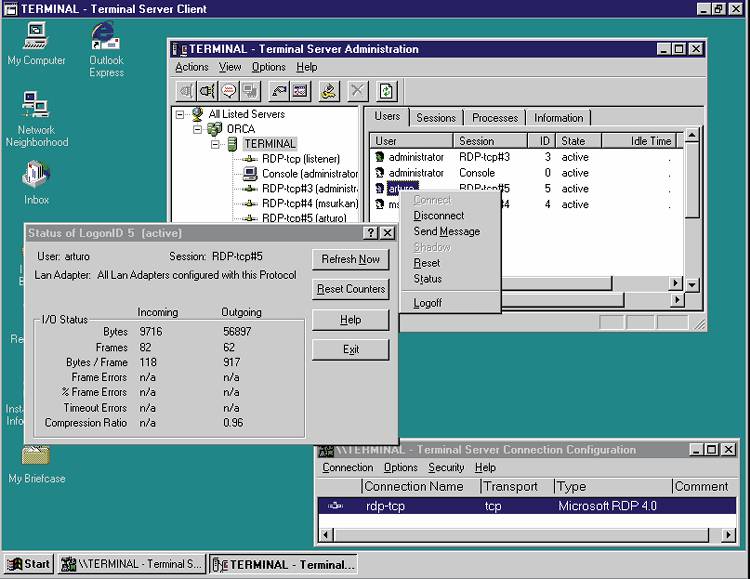Image resolution: width=750 pixels, height=579 pixels.
Task: Click the Reset toolbar icon
Action: click(278, 91)
